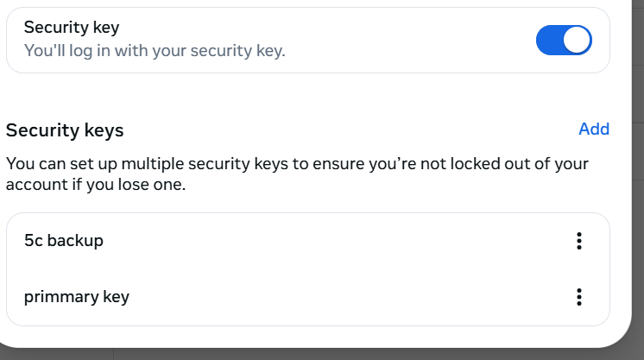Expand options next to 5c backup name
The width and height of the screenshot is (644, 360).
click(579, 241)
